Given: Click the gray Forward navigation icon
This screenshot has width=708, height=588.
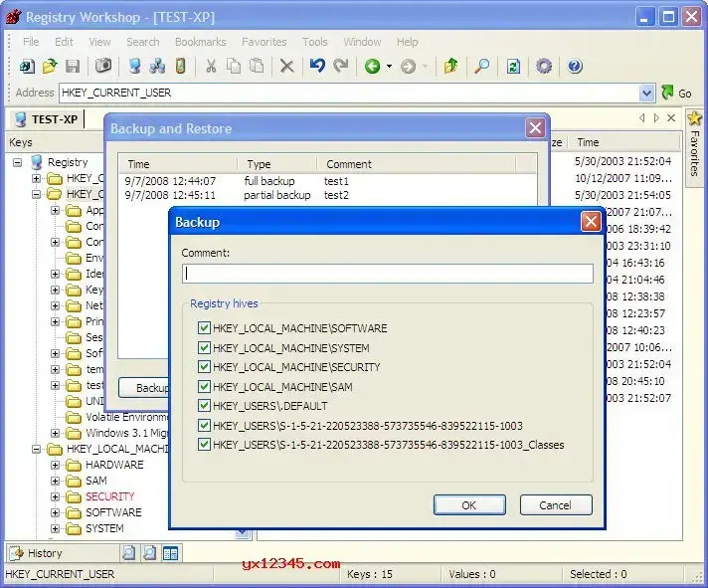Looking at the screenshot, I should point(408,67).
